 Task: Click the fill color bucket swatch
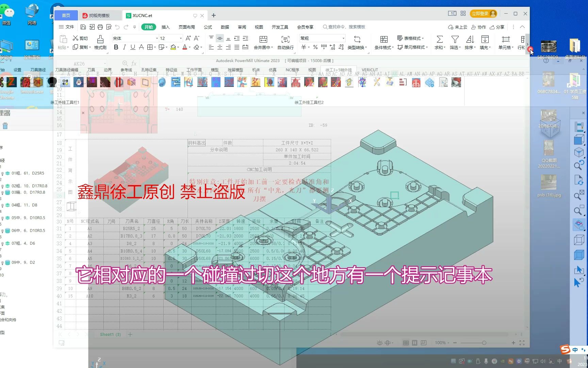coord(173,47)
